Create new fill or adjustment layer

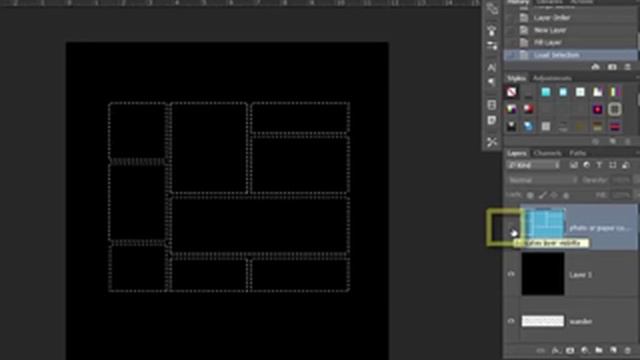[x=584, y=351]
